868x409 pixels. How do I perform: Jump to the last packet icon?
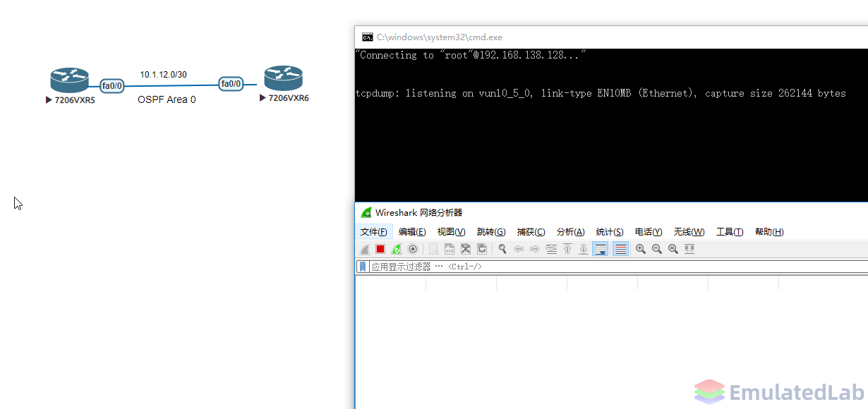(584, 249)
